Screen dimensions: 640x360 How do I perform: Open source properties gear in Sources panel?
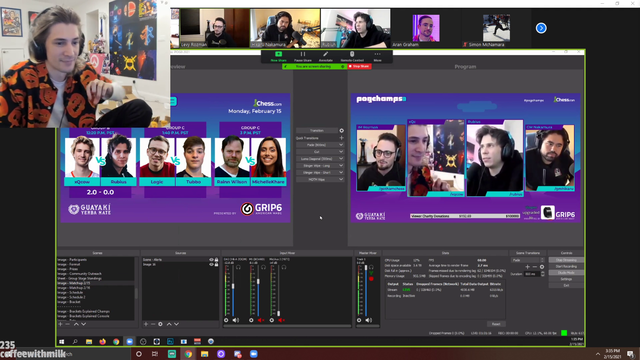pyautogui.click(x=160, y=324)
